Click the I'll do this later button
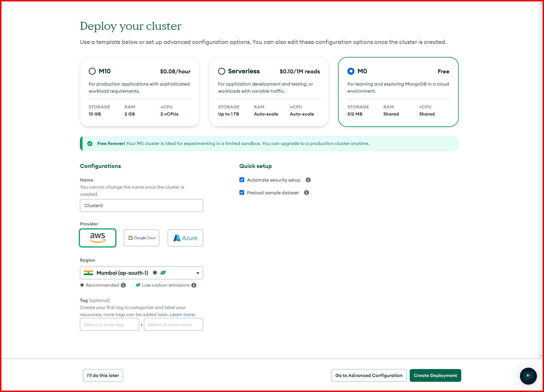Screen dimensions: 544x392 (103, 375)
